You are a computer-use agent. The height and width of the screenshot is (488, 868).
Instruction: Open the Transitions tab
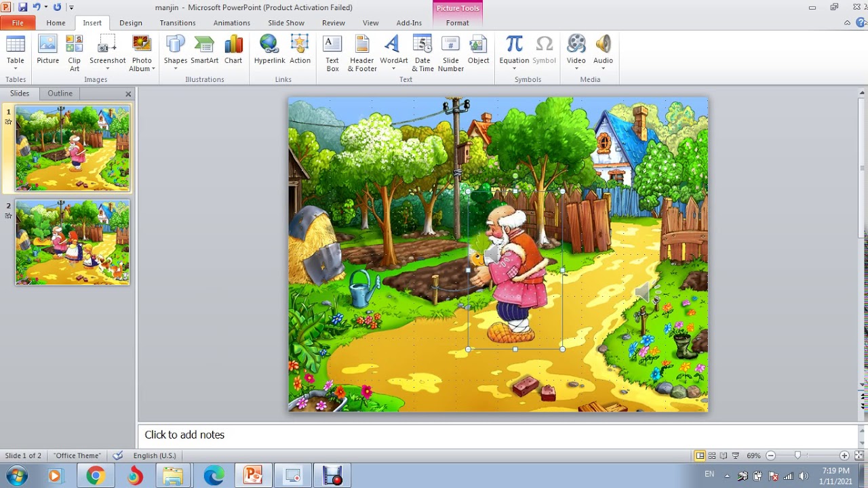click(x=178, y=23)
